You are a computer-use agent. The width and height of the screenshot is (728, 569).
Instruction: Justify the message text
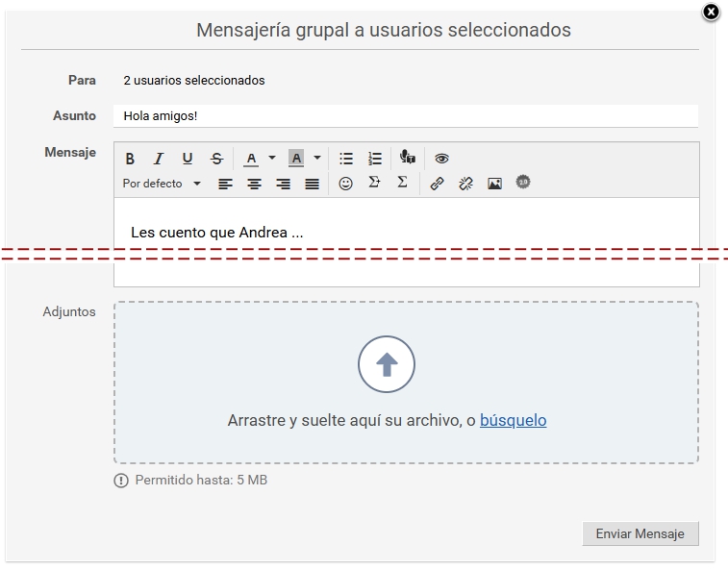coord(312,184)
